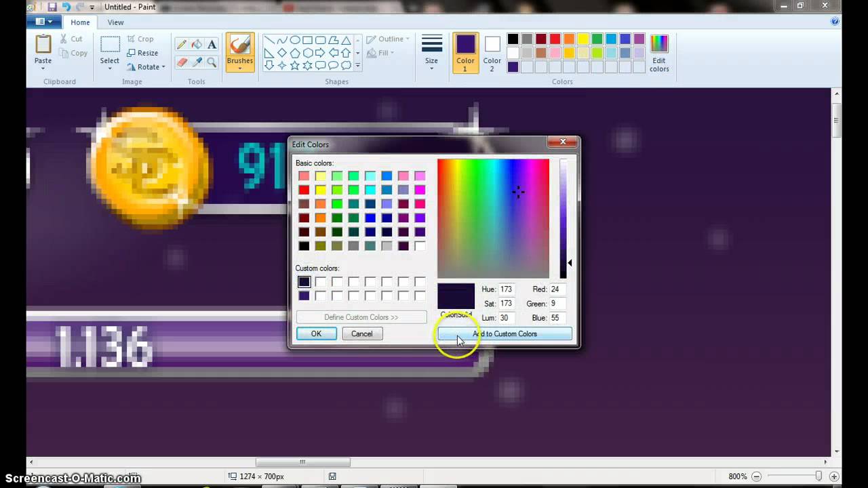The width and height of the screenshot is (868, 488).
Task: Choose the Right arrow shape
Action: (321, 53)
